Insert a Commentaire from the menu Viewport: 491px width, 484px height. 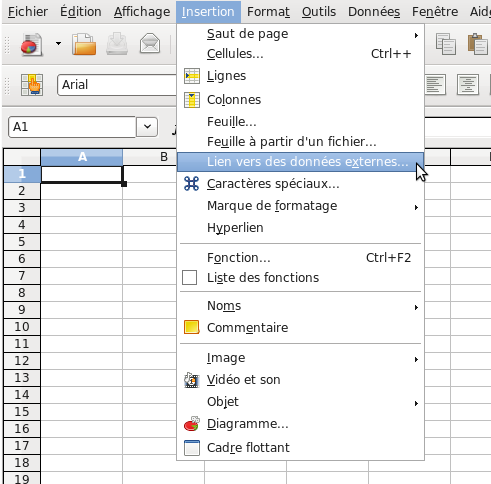[x=300, y=328]
